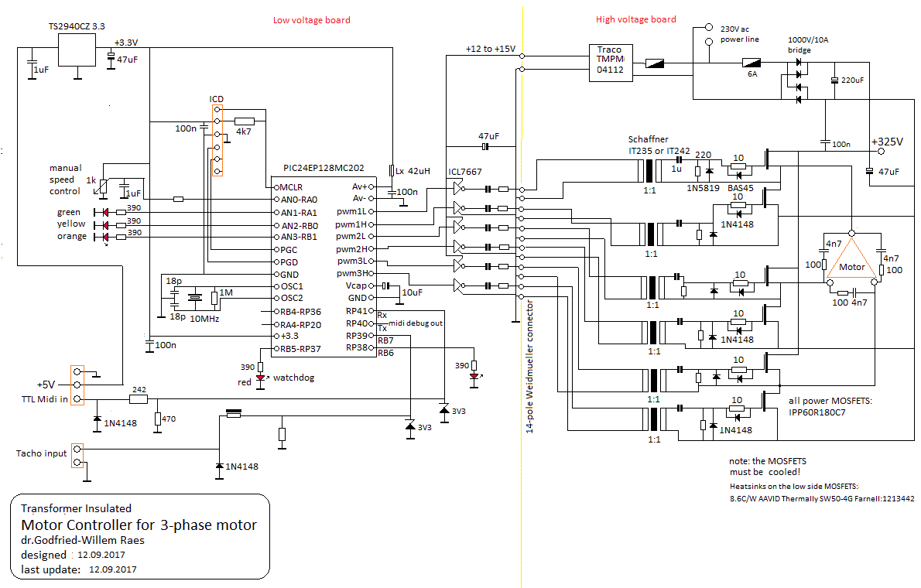Click the Traco TMPM 04112 module box
Screen dimensions: 921x588
[x=609, y=62]
